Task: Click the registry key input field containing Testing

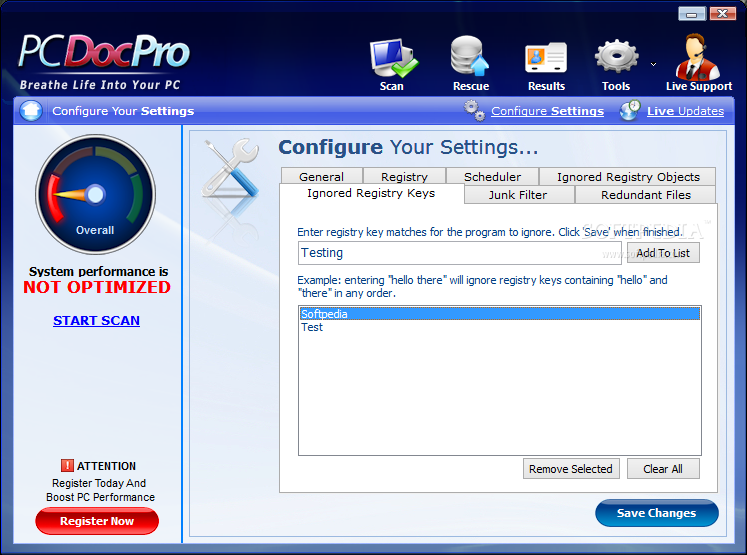Action: (460, 253)
